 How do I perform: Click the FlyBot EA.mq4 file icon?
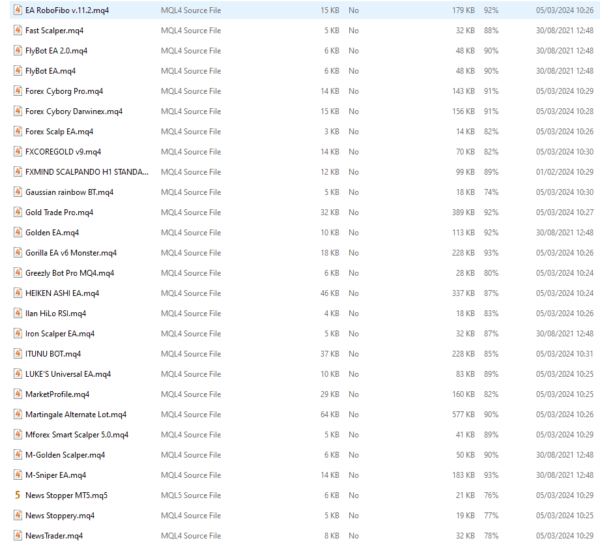click(x=18, y=71)
